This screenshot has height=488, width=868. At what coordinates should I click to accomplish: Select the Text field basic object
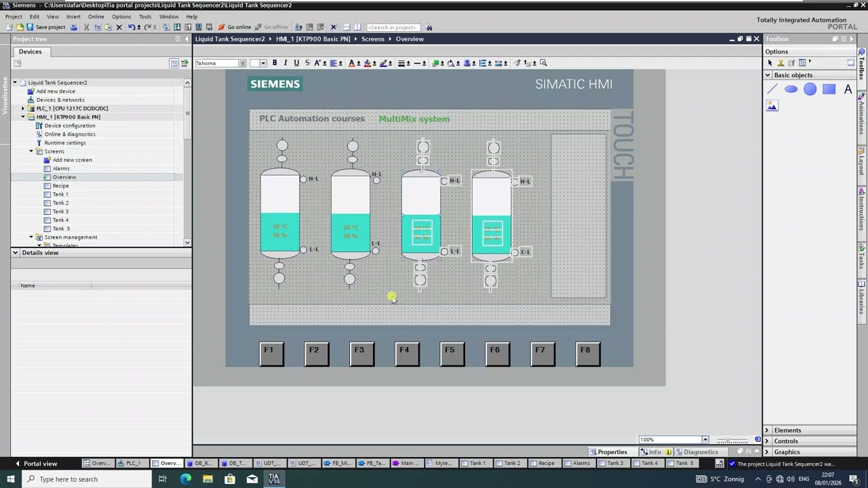point(848,89)
